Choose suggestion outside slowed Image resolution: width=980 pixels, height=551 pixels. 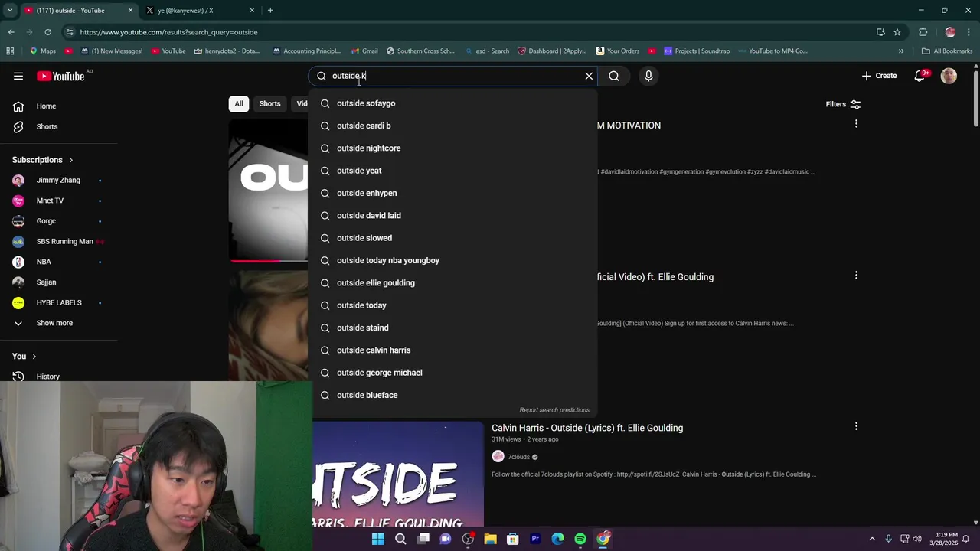click(452, 238)
